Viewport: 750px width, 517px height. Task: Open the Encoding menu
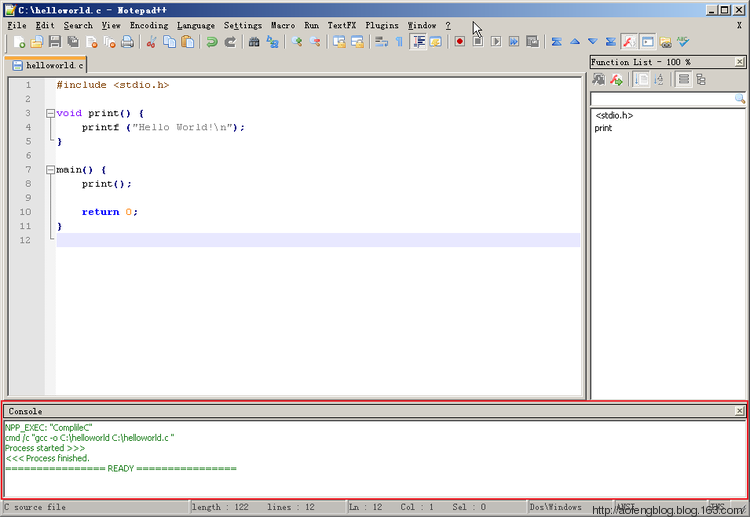click(x=149, y=25)
